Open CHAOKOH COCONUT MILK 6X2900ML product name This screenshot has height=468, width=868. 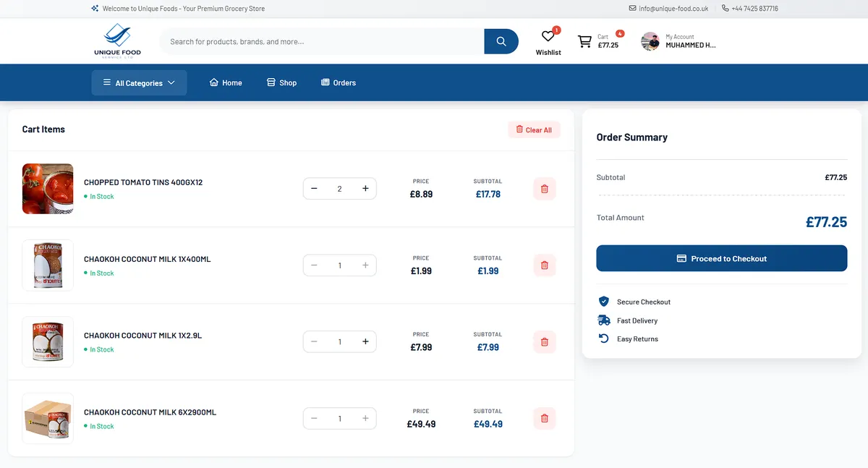pyautogui.click(x=150, y=412)
